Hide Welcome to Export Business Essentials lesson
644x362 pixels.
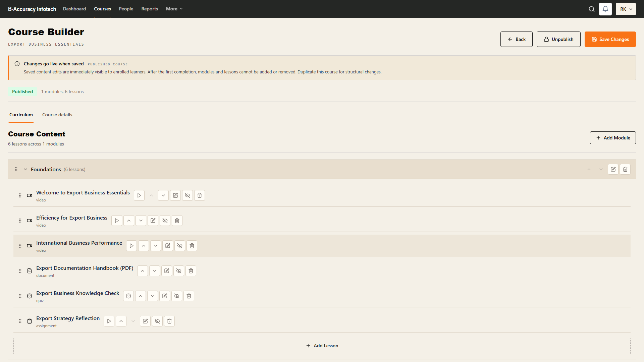pos(187,195)
